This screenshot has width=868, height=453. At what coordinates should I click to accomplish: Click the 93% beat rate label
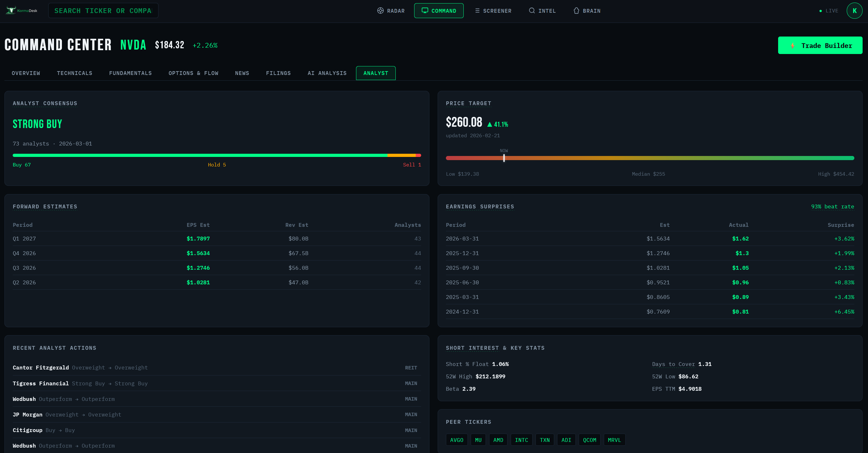[x=832, y=206]
